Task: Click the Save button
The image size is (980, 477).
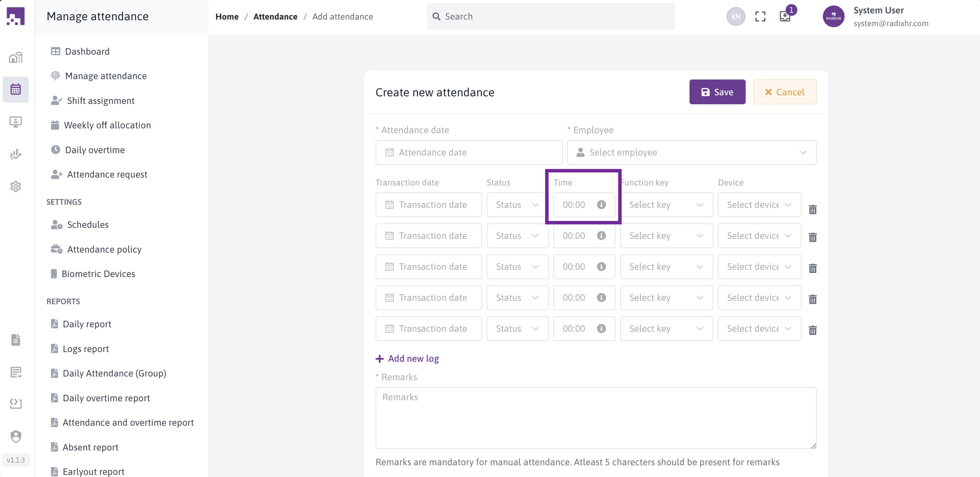Action: (717, 92)
